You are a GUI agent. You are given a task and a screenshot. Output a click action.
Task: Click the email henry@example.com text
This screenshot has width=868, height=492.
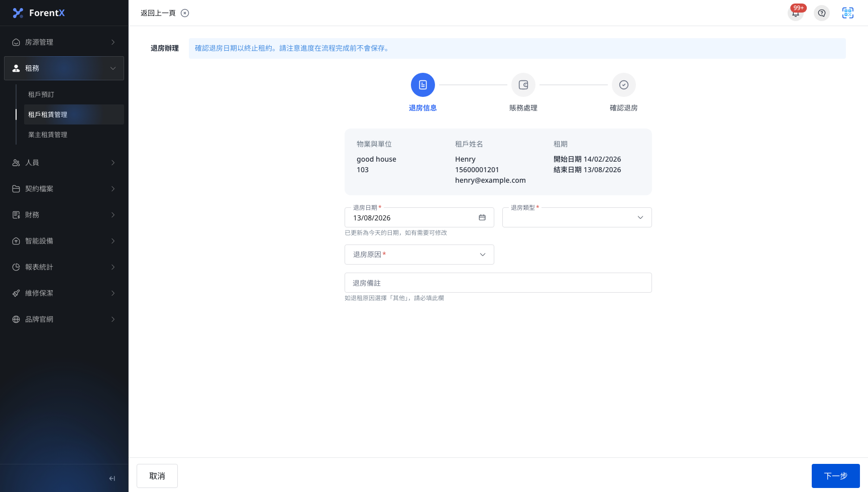[x=490, y=180]
